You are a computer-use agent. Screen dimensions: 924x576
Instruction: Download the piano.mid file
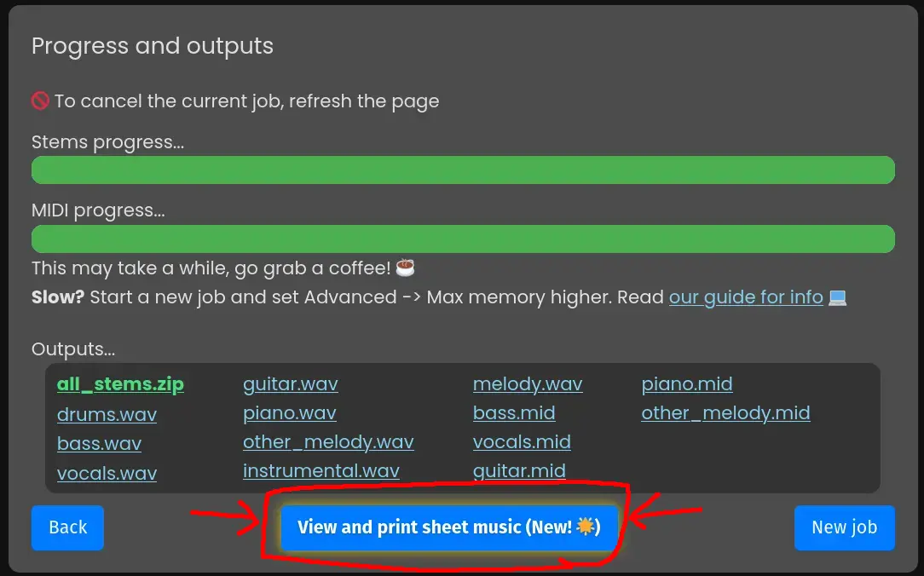tap(686, 384)
